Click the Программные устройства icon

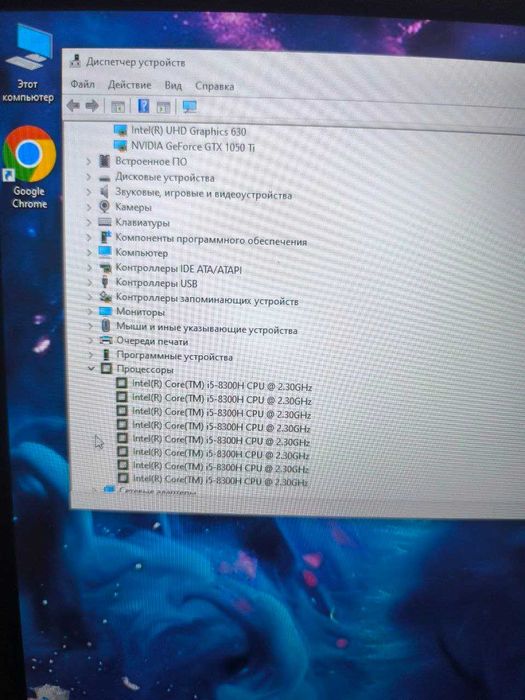(x=106, y=355)
